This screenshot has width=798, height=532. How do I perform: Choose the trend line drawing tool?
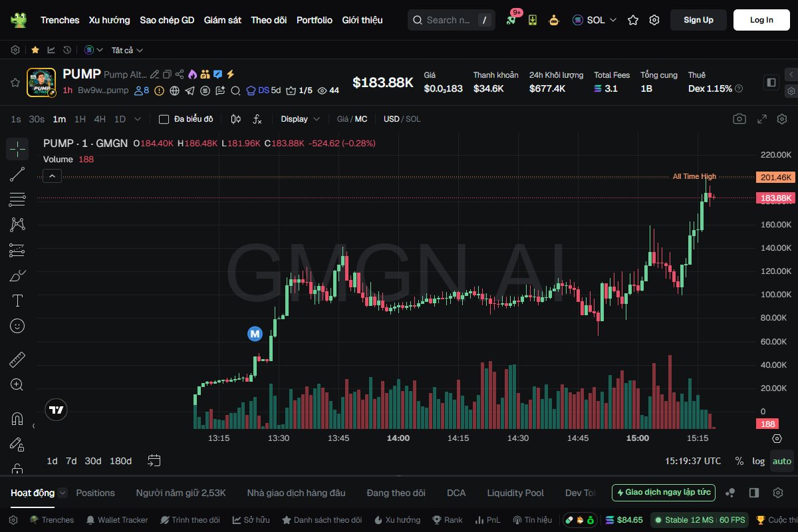17,174
